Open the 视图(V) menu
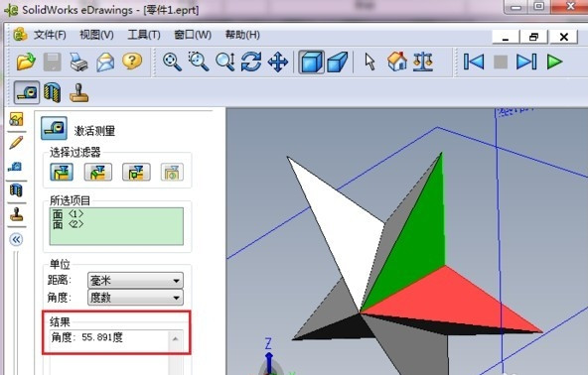This screenshot has height=375, width=588. tap(96, 35)
